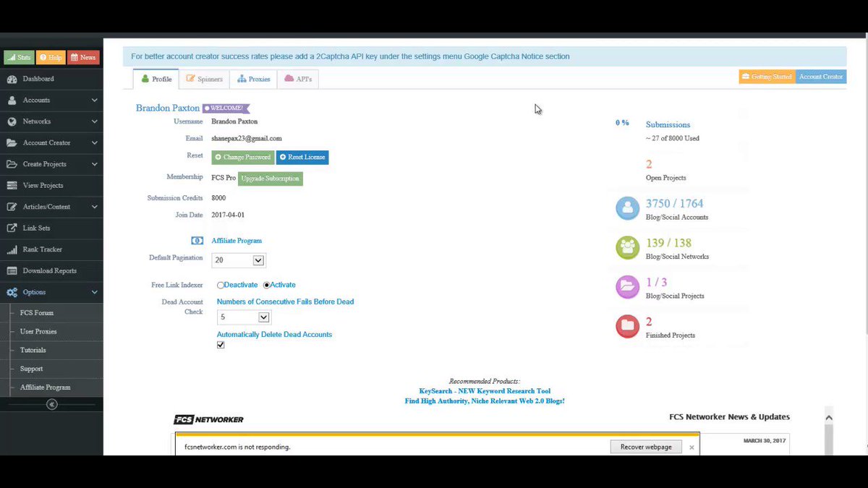Open KeySearch NEW Keyword Research Tool link
The width and height of the screenshot is (868, 488).
(x=485, y=391)
